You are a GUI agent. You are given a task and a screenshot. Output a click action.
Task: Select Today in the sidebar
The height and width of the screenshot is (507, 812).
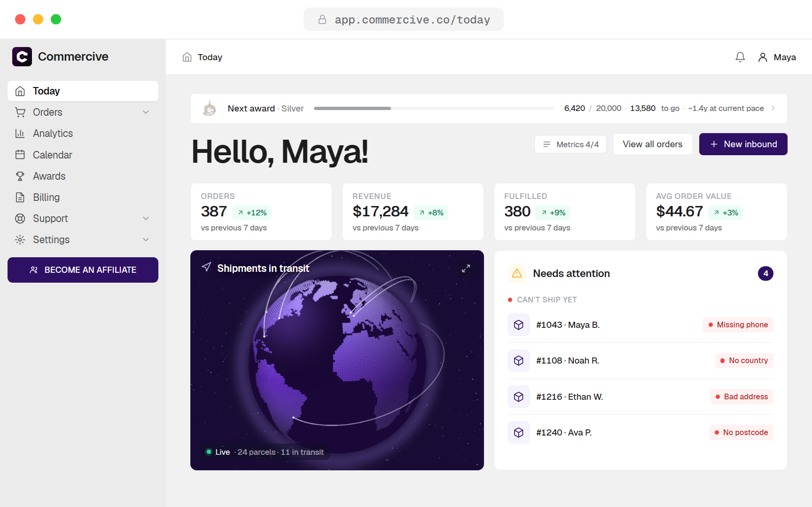coord(83,91)
